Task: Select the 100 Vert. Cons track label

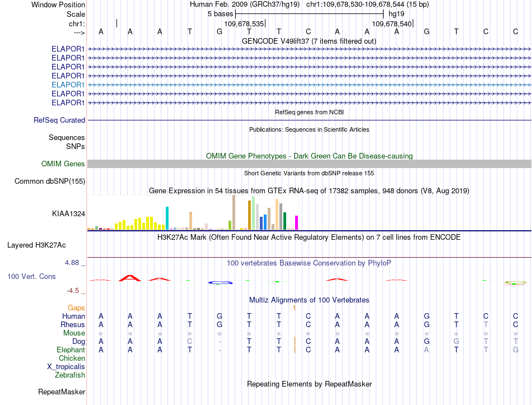Action: (31, 277)
